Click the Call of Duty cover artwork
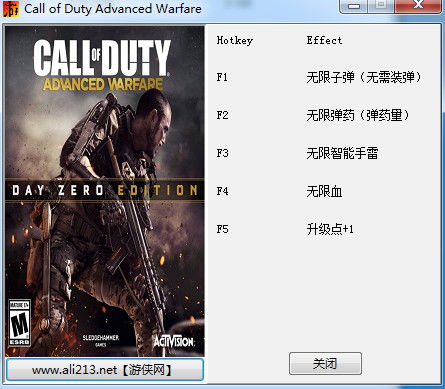The height and width of the screenshot is (389, 445). [x=105, y=191]
